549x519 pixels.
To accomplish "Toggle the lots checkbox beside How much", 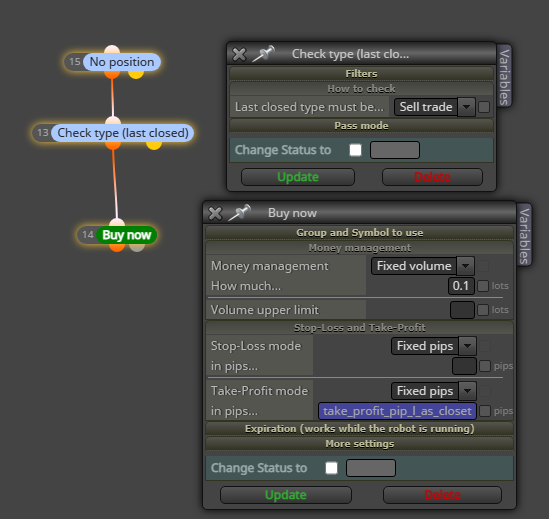I will (x=483, y=286).
